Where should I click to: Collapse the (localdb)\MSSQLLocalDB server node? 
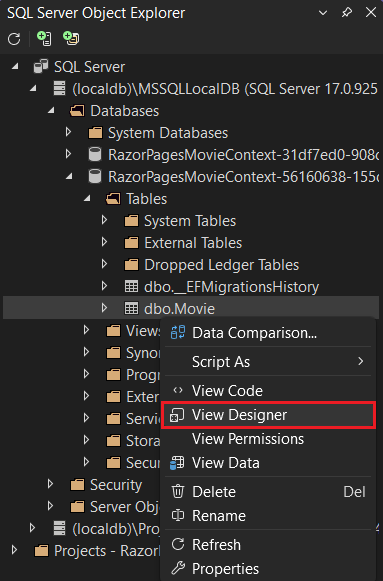(x=33, y=89)
